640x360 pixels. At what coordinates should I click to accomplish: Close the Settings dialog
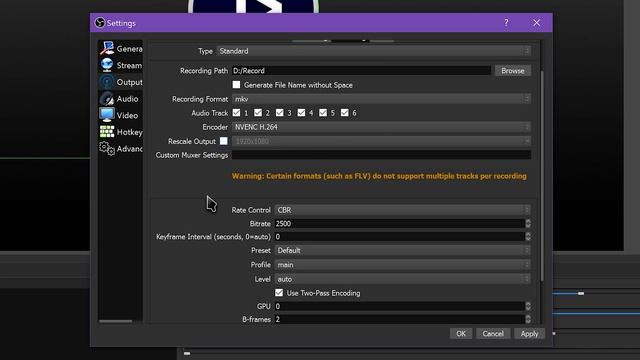pyautogui.click(x=536, y=23)
